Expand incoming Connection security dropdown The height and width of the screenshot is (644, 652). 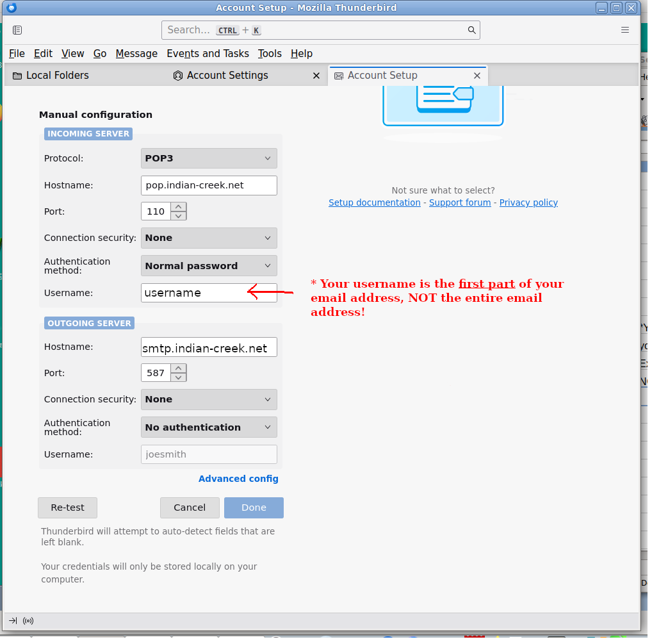tap(209, 238)
